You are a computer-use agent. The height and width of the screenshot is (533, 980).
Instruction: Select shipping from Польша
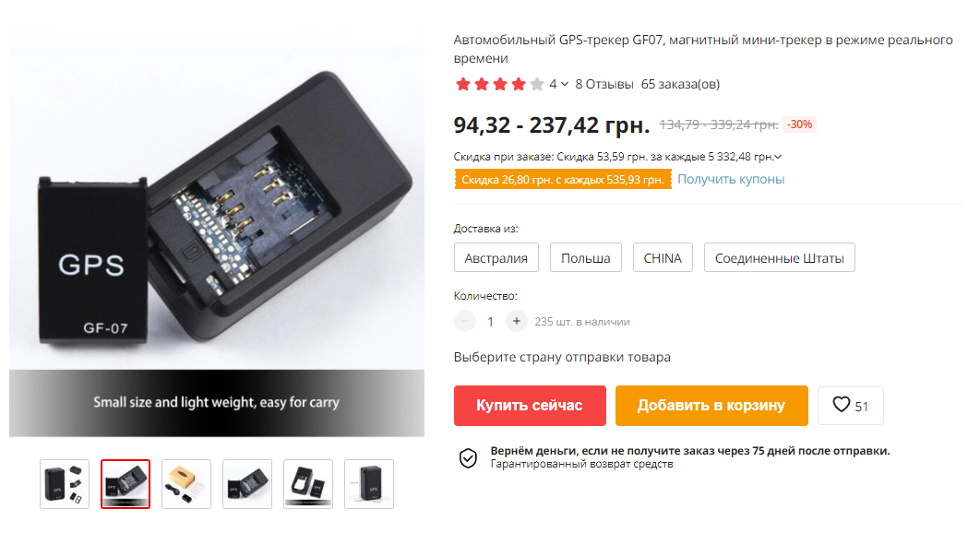click(586, 257)
